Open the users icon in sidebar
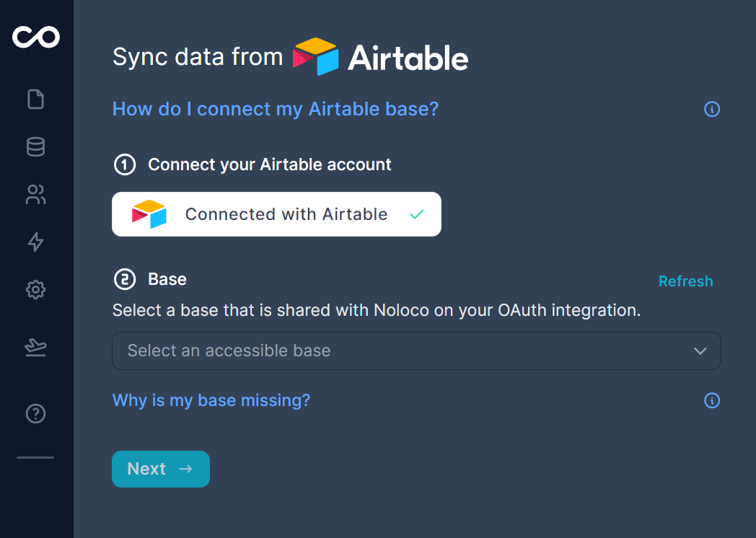The image size is (756, 538). point(35,194)
